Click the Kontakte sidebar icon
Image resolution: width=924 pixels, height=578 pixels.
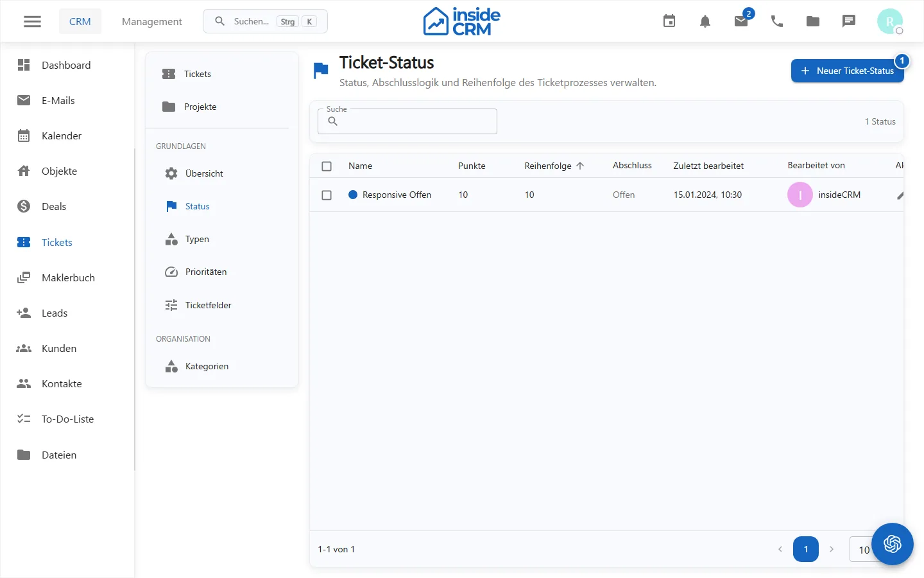tap(24, 383)
